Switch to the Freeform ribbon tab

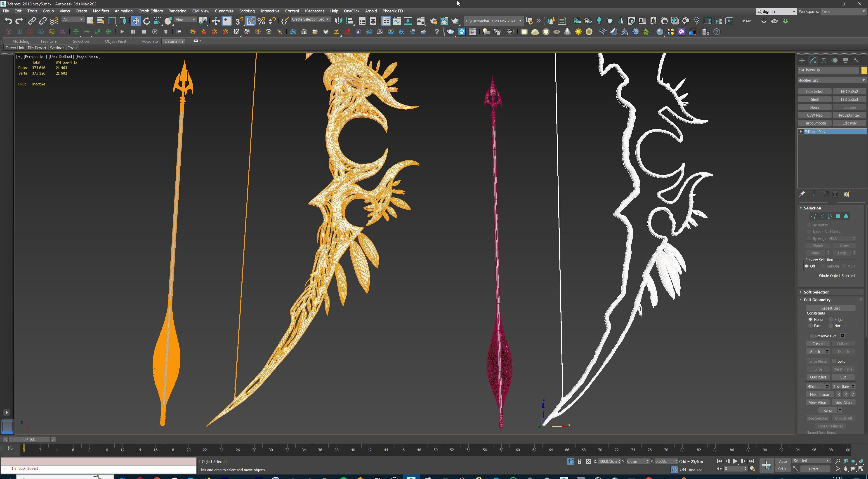[x=49, y=41]
